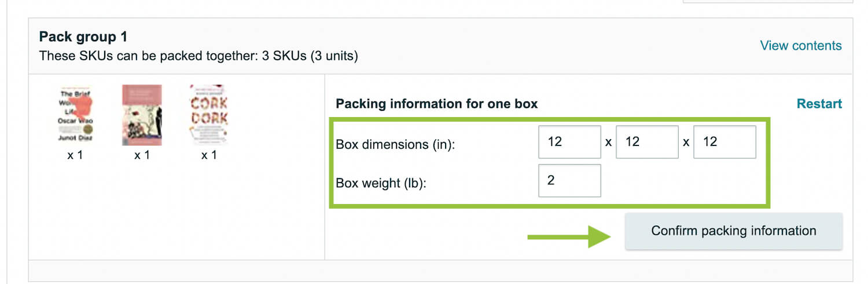This screenshot has width=868, height=284.
Task: Click the x 1 quantity under Cork Dork
Action: click(x=208, y=155)
